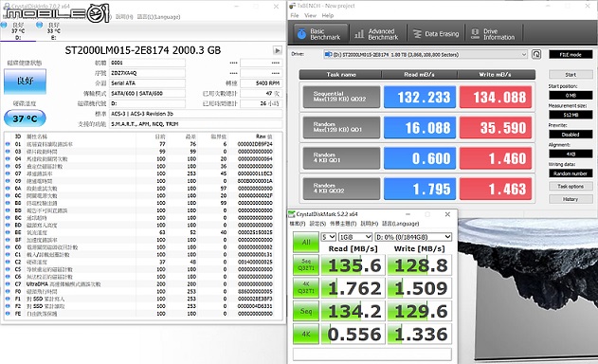The image size is (598, 364).
Task: Open the TxBENCH Help menu
Action: tap(328, 15)
